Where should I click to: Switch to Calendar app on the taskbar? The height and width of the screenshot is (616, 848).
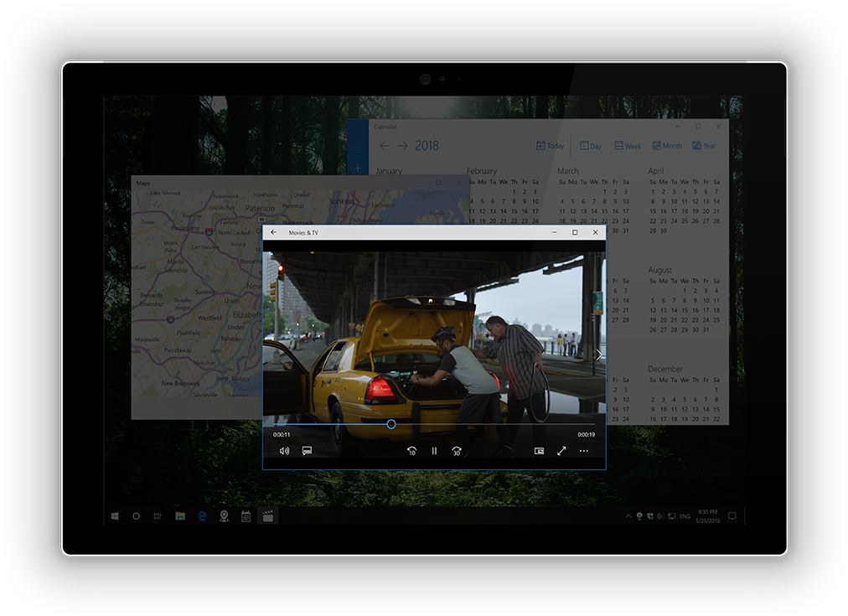click(x=246, y=516)
